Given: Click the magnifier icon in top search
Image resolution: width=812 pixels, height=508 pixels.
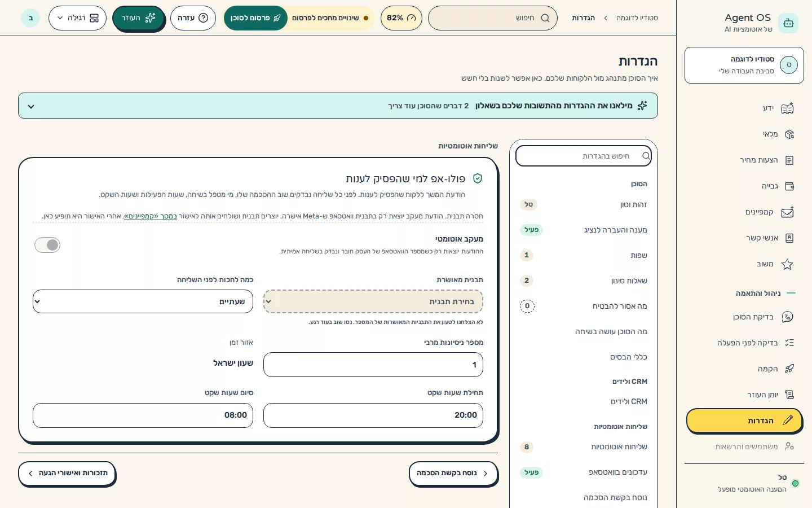Looking at the screenshot, I should [x=545, y=18].
